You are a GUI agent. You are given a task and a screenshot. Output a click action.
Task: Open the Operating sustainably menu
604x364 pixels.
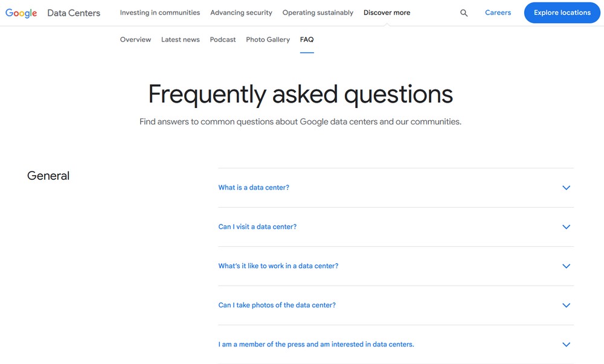click(318, 13)
